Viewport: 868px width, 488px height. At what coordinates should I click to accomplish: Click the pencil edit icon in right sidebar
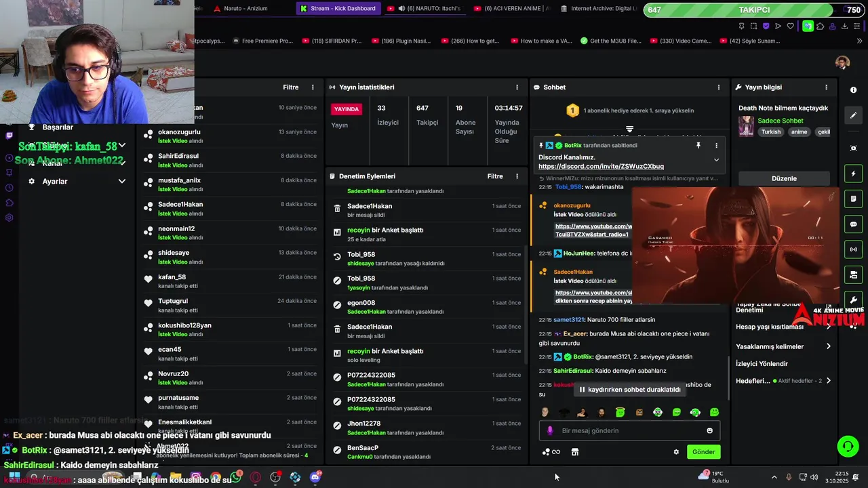pos(853,115)
